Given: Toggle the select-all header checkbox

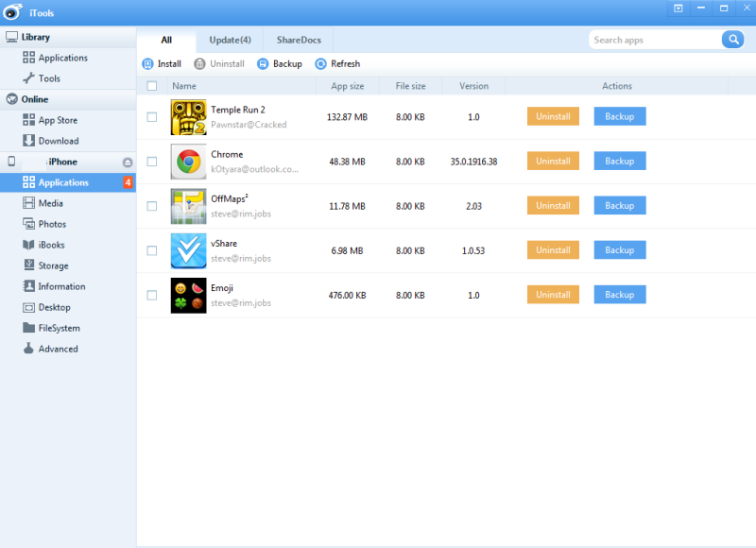Looking at the screenshot, I should click(152, 86).
